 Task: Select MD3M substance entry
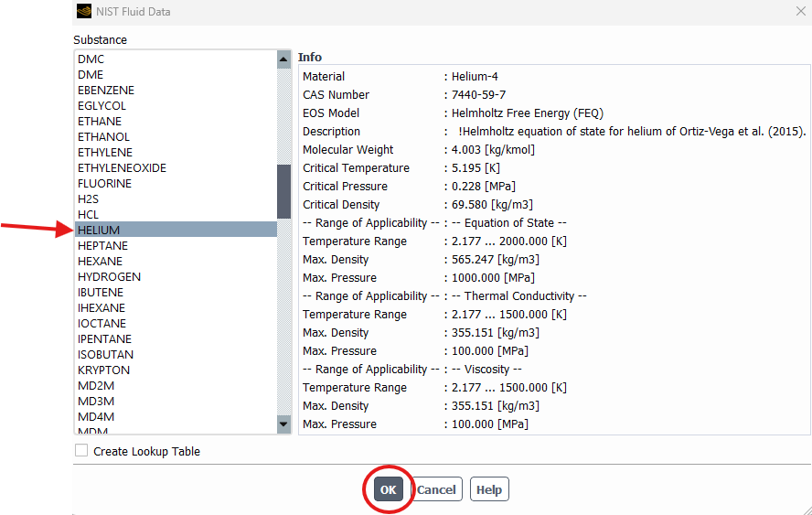tap(176, 401)
